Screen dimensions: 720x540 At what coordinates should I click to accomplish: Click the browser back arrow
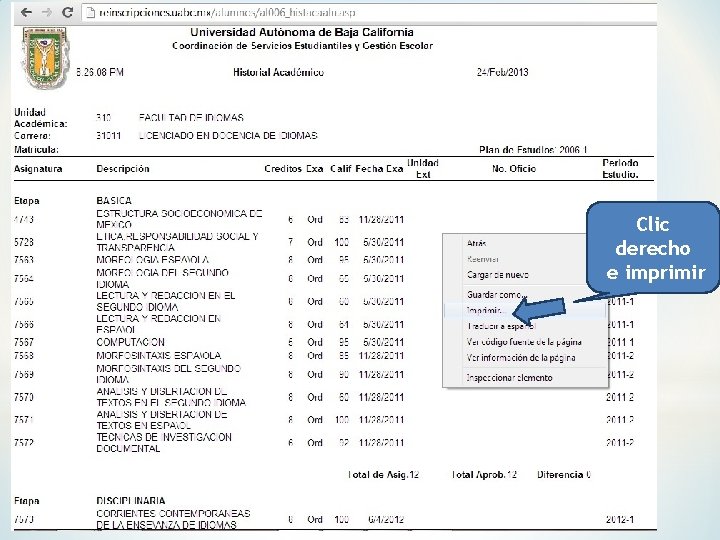click(x=26, y=12)
